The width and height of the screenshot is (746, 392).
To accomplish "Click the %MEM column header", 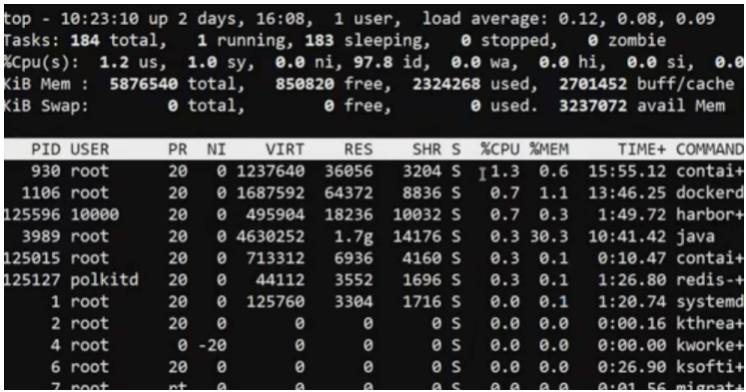I will pyautogui.click(x=549, y=149).
